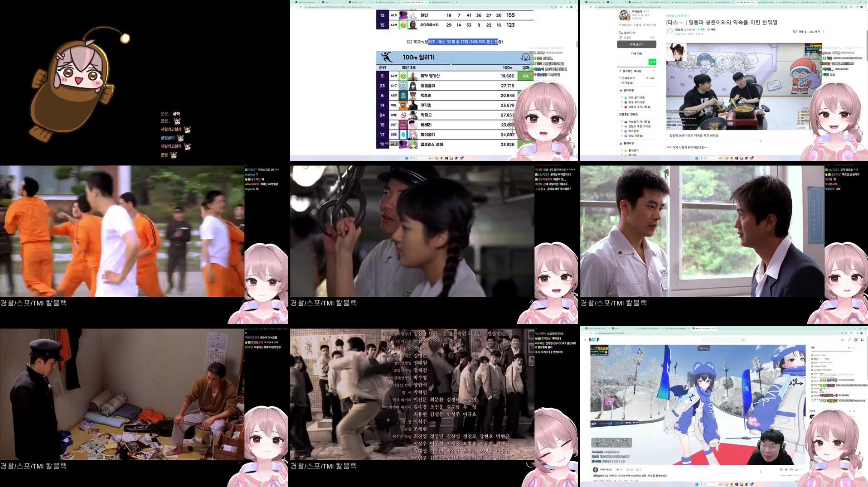Open the three-dot menu next to URL 복사
The width and height of the screenshot is (868, 487).
[x=824, y=32]
